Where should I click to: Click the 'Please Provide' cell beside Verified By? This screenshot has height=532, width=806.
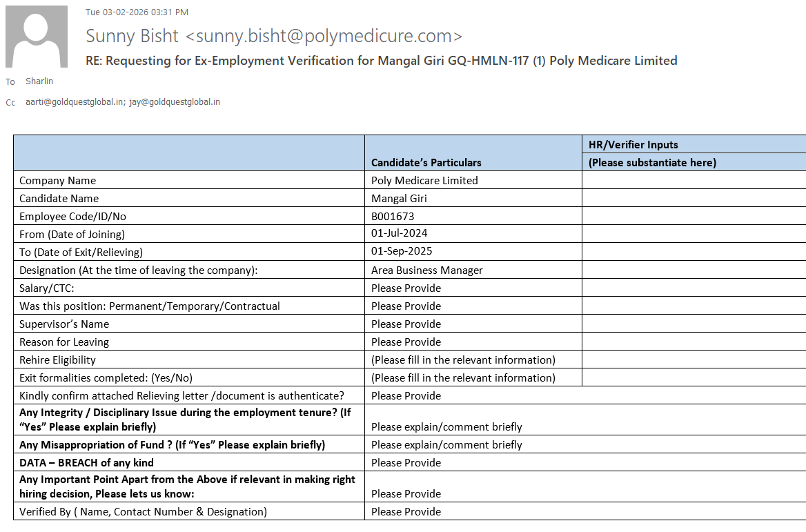406,512
